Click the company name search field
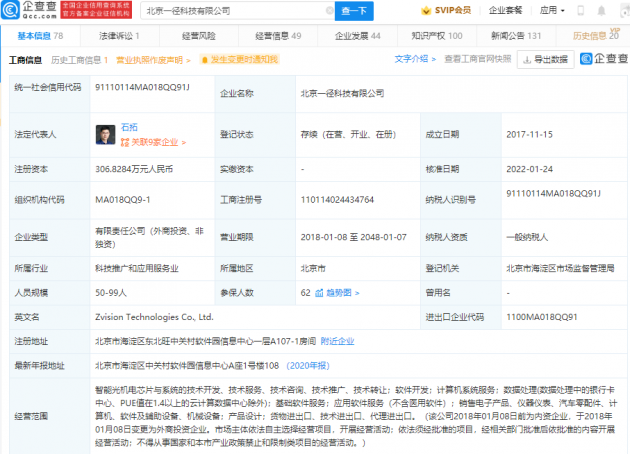 click(x=235, y=11)
